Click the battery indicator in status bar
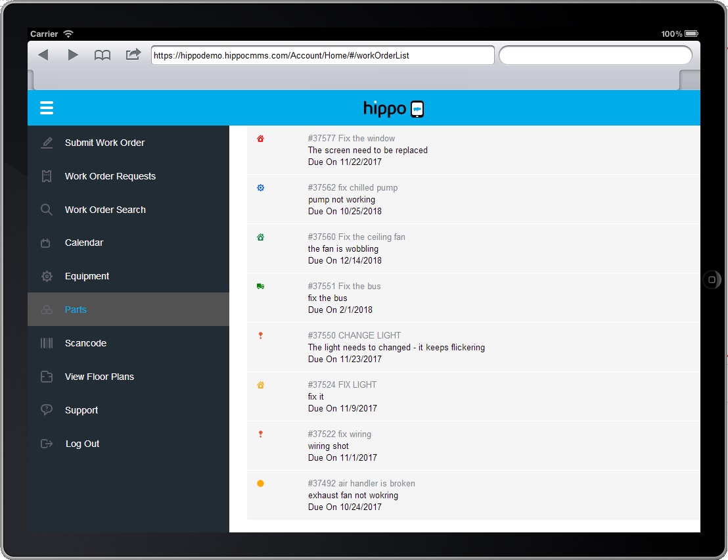728x560 pixels. coord(691,34)
